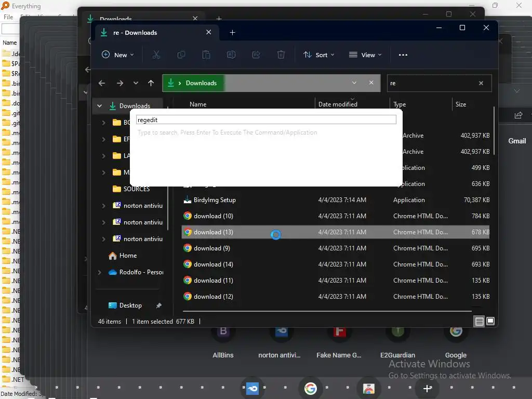Stop loading in the address bar
The height and width of the screenshot is (399, 532).
[x=371, y=83]
